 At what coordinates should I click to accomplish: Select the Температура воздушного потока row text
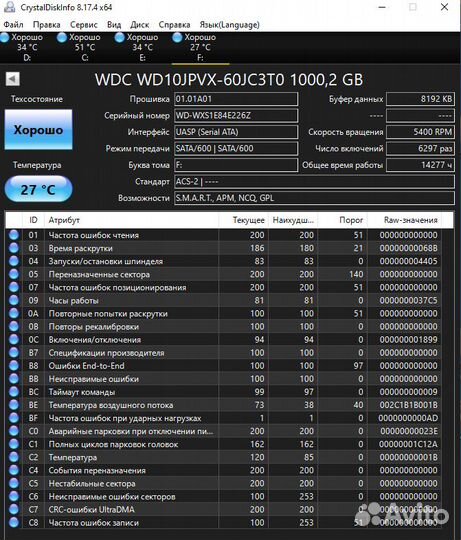[x=111, y=405]
